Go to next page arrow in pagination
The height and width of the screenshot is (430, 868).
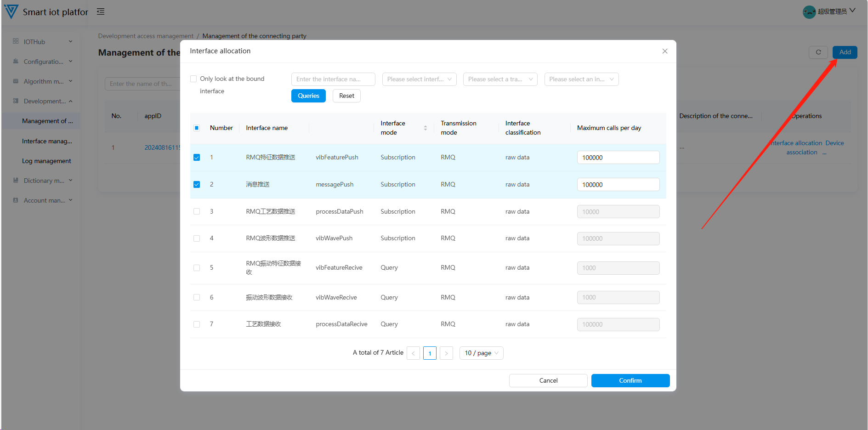[x=446, y=353]
